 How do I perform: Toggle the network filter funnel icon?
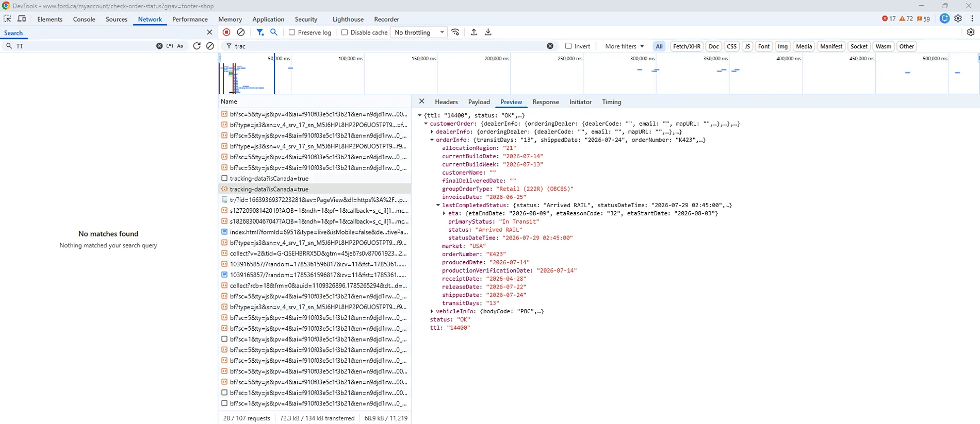(260, 32)
